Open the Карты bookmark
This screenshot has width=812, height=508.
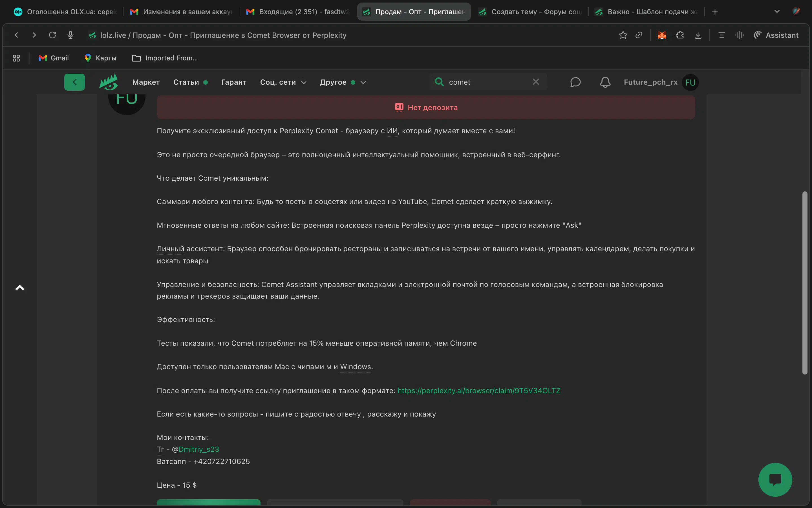(100, 58)
